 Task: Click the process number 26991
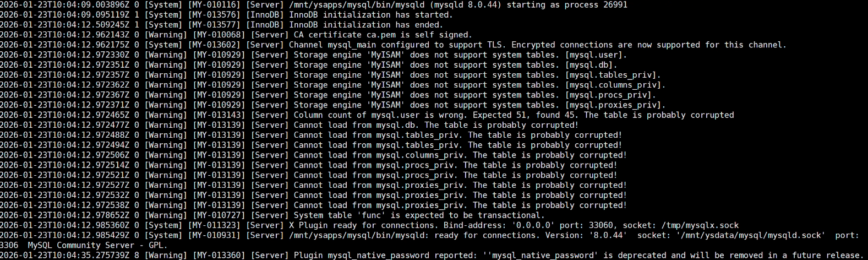coord(613,4)
